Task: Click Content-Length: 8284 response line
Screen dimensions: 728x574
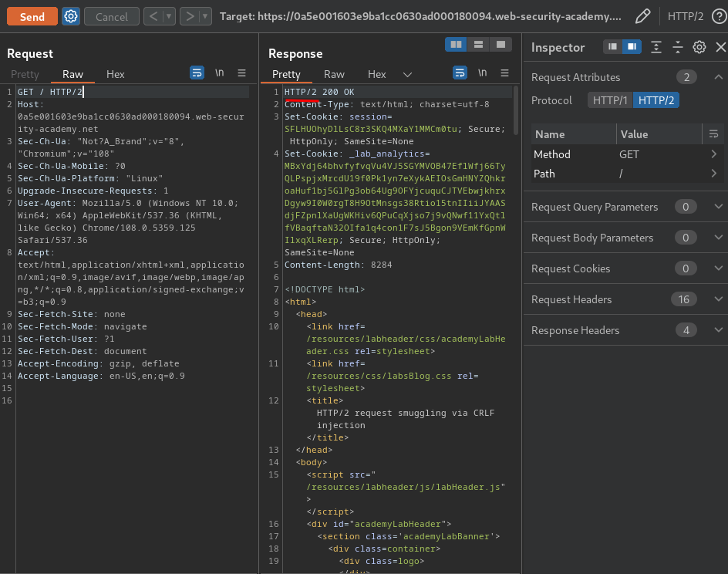Action: (x=338, y=265)
